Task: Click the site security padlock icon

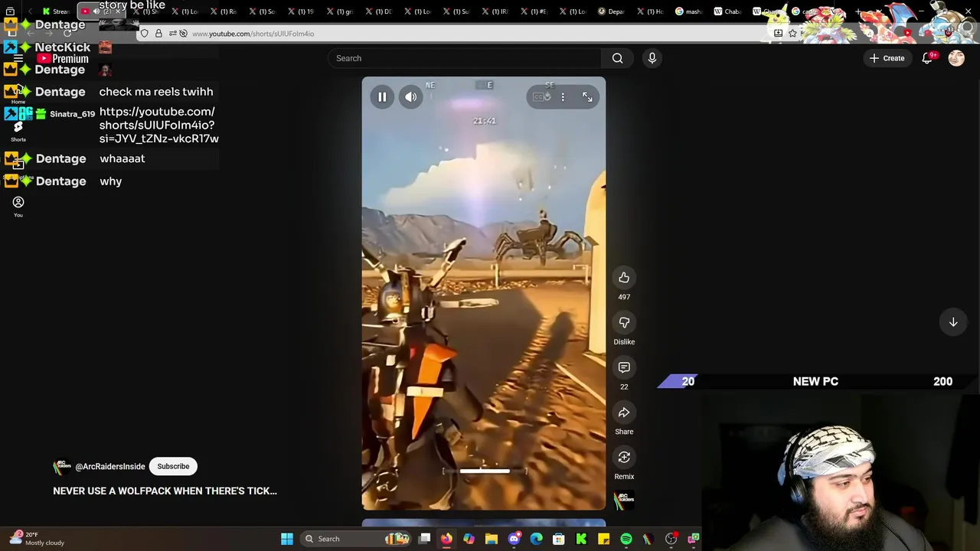Action: point(158,34)
